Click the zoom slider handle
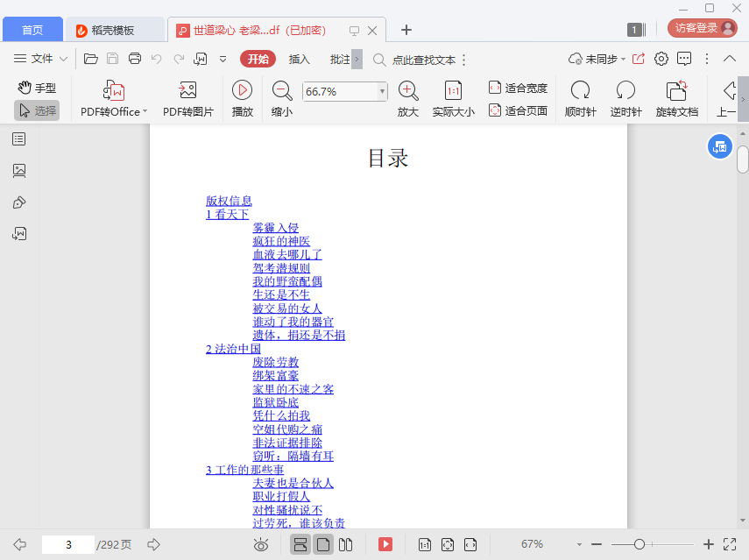Screen dimensions: 749x560 click(x=639, y=544)
